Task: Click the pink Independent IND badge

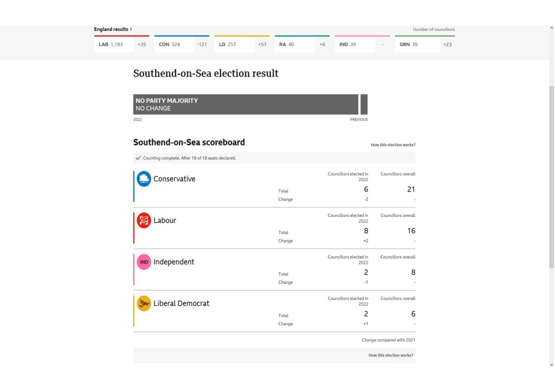Action: [x=144, y=262]
